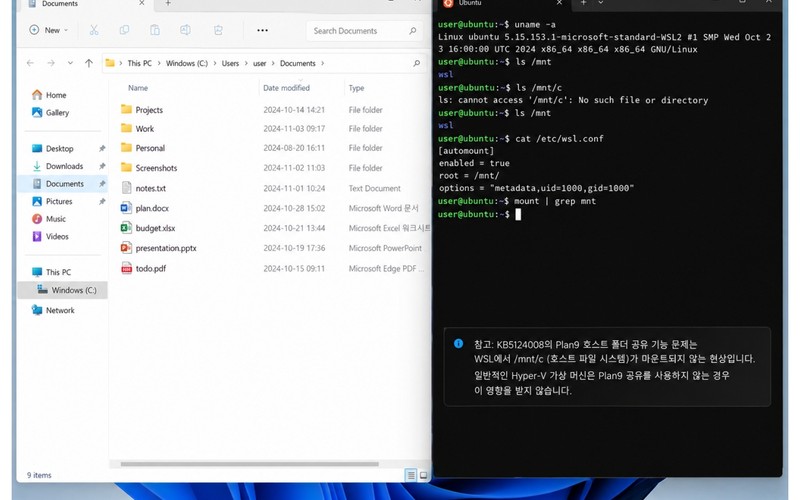Click info icon in KB5124008 note
The image size is (800, 500).
458,343
